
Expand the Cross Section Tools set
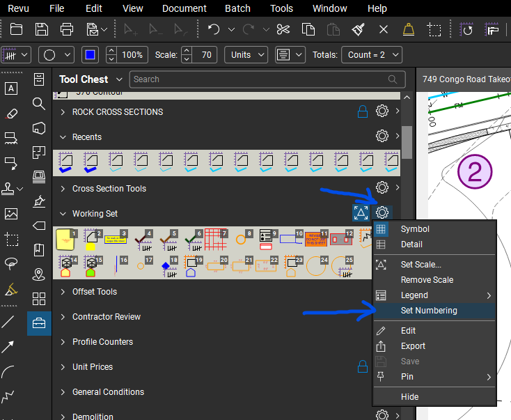(x=63, y=189)
